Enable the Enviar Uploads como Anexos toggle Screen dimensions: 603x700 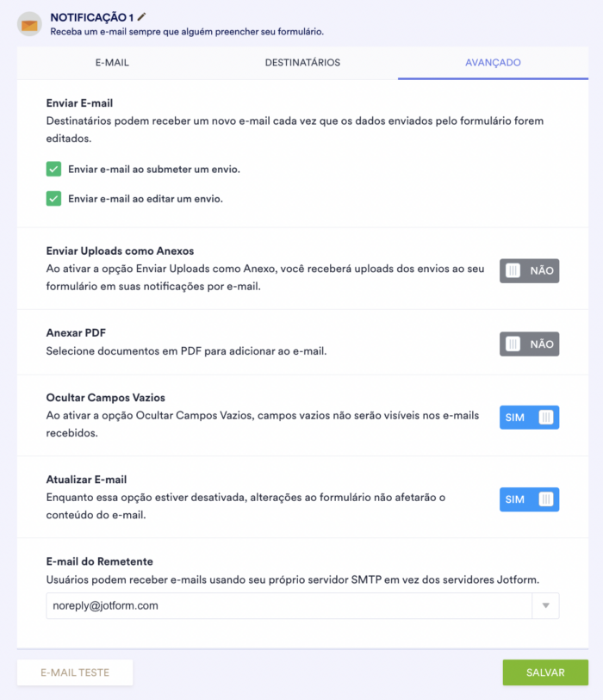pyautogui.click(x=529, y=270)
